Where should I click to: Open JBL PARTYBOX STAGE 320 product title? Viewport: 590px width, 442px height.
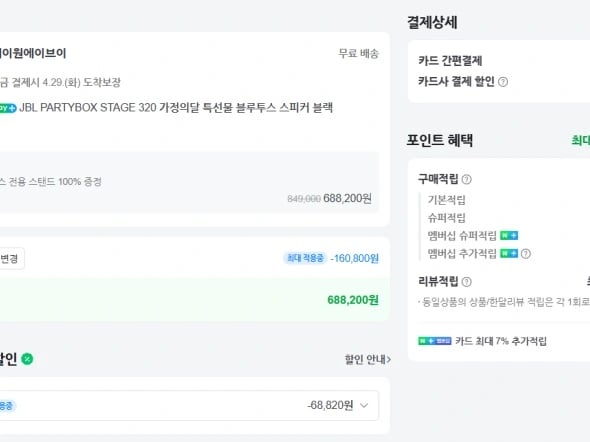(176, 108)
